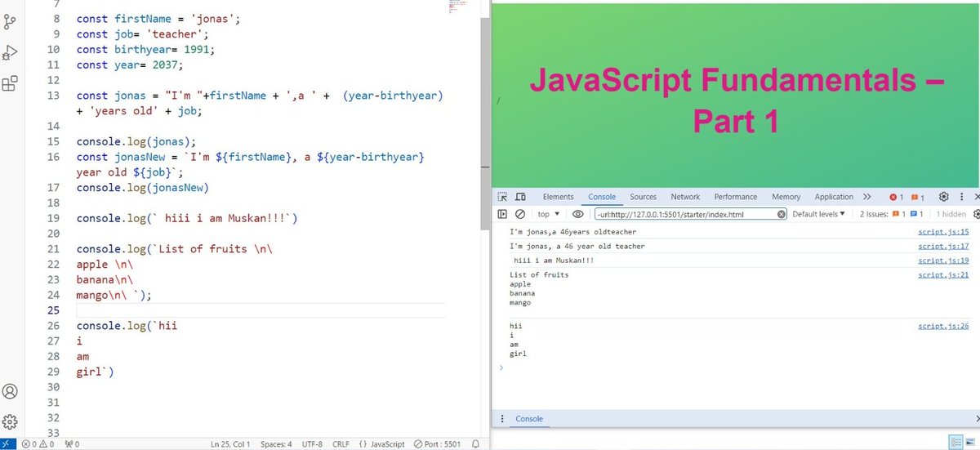
Task: Open script.js:21 source link
Action: (942, 275)
